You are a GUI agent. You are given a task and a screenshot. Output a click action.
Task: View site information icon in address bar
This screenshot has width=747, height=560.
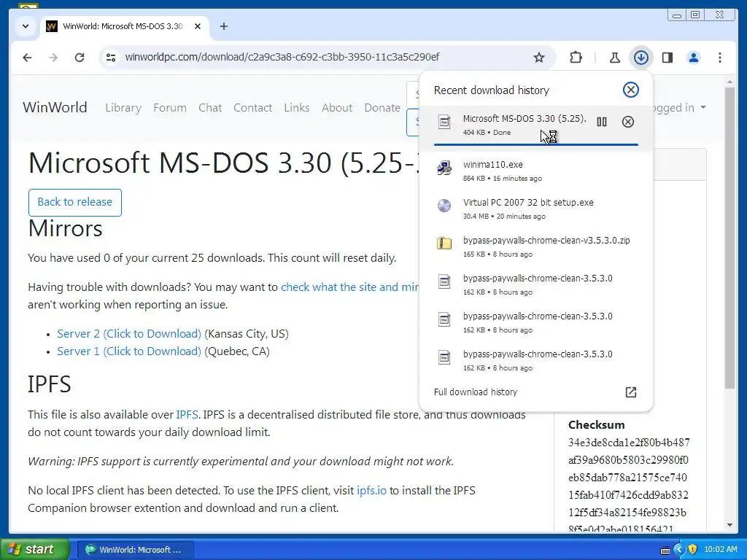(x=111, y=58)
